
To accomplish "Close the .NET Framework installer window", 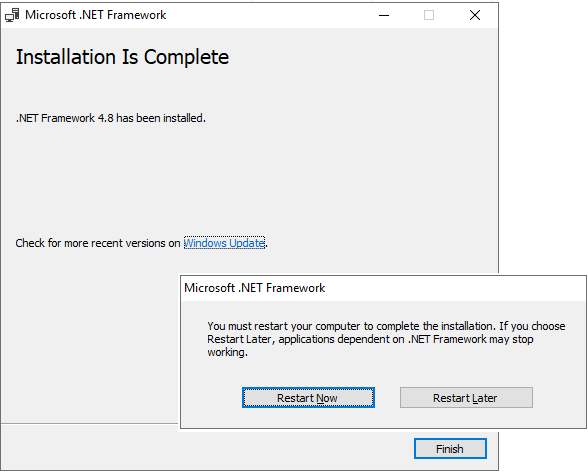I will coord(475,15).
